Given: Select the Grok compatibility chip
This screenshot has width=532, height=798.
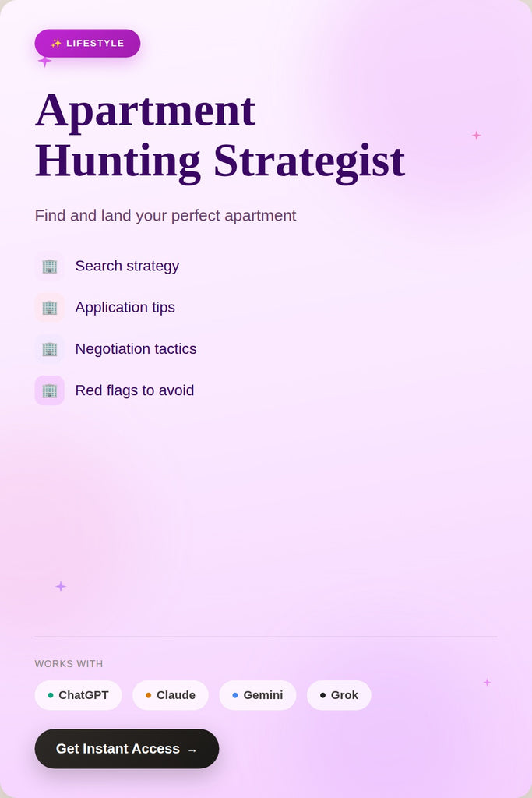Looking at the screenshot, I should click(339, 695).
